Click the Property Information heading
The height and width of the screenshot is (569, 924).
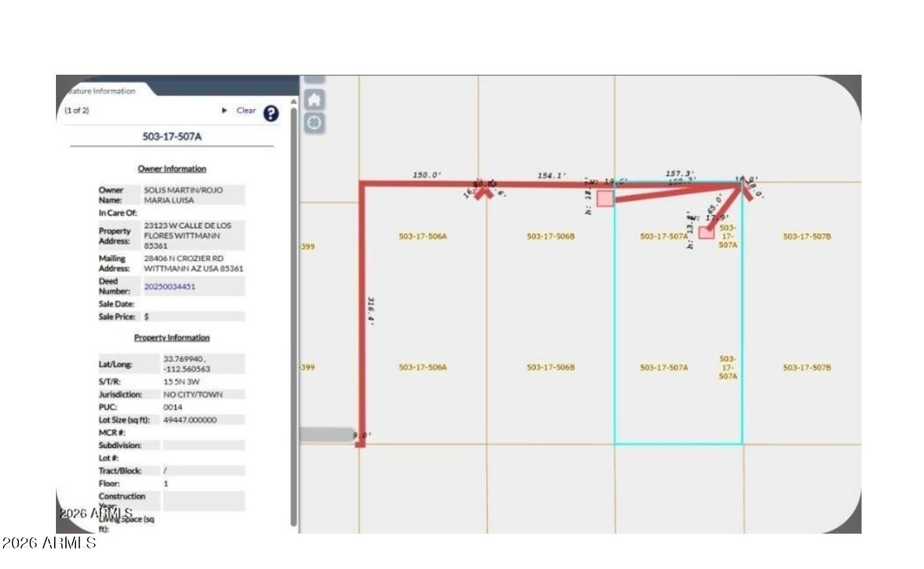click(x=172, y=338)
